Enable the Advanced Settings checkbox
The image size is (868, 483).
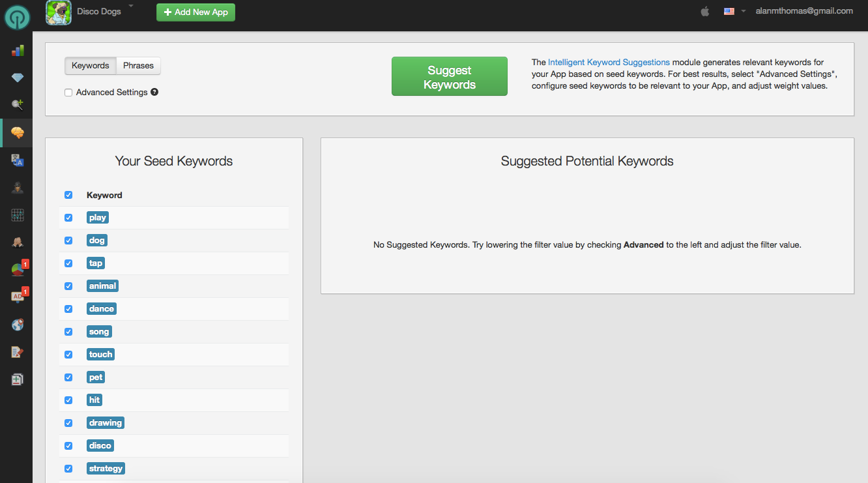[x=68, y=93]
